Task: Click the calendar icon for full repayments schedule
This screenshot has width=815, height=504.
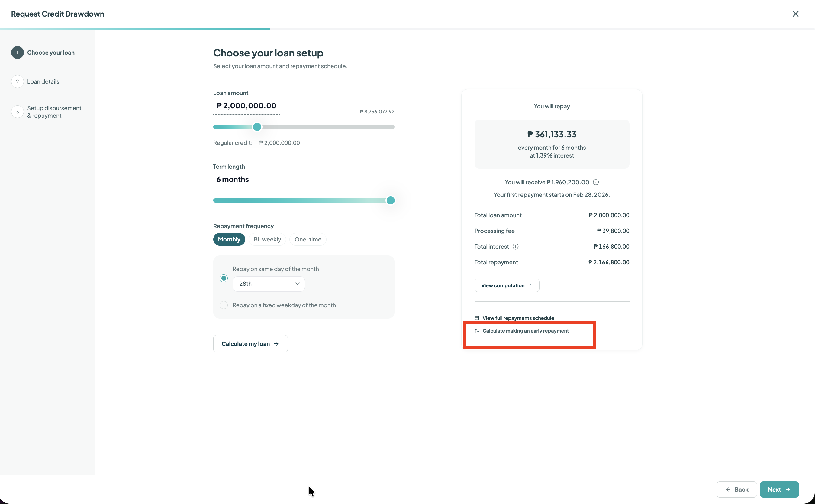Action: [477, 318]
